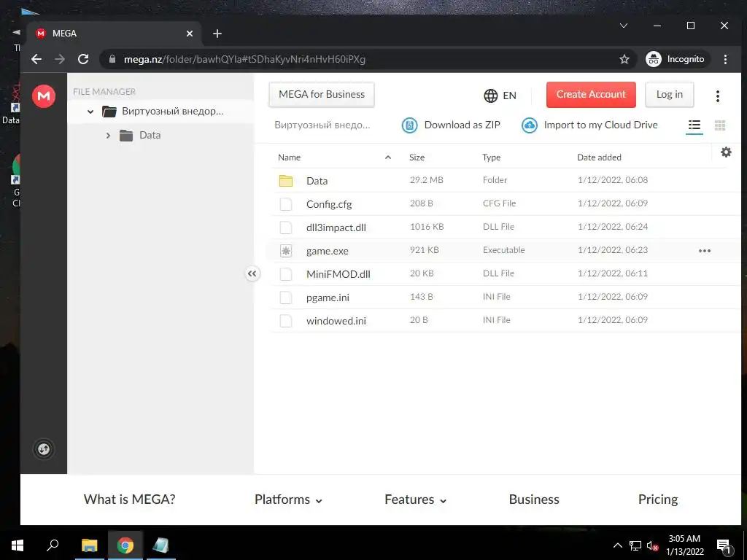Viewport: 747px width, 560px height.
Task: Toggle the Name column sort arrow
Action: (x=388, y=157)
